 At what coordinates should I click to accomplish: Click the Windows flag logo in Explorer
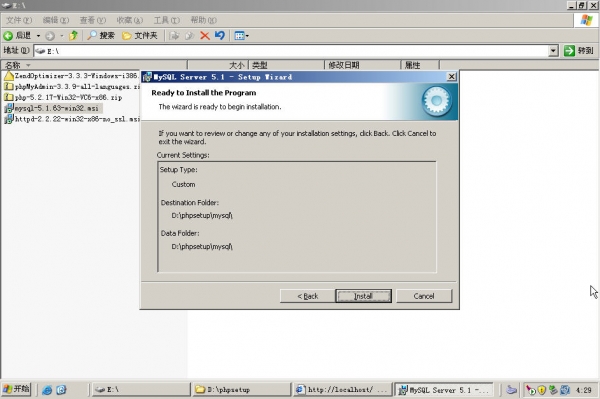pyautogui.click(x=586, y=20)
